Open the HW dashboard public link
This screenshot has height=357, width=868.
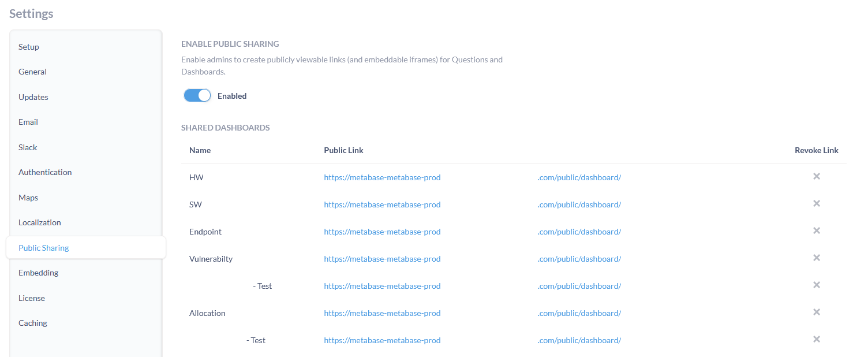point(382,177)
